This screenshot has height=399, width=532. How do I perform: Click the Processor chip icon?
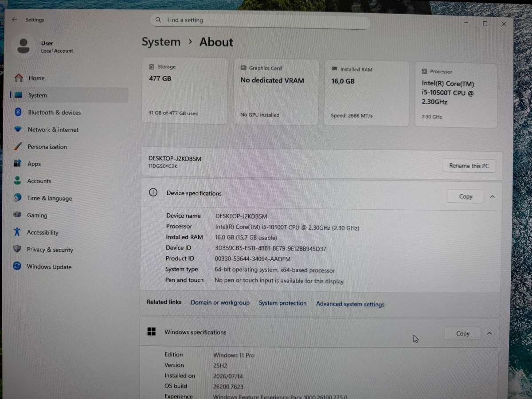[424, 71]
